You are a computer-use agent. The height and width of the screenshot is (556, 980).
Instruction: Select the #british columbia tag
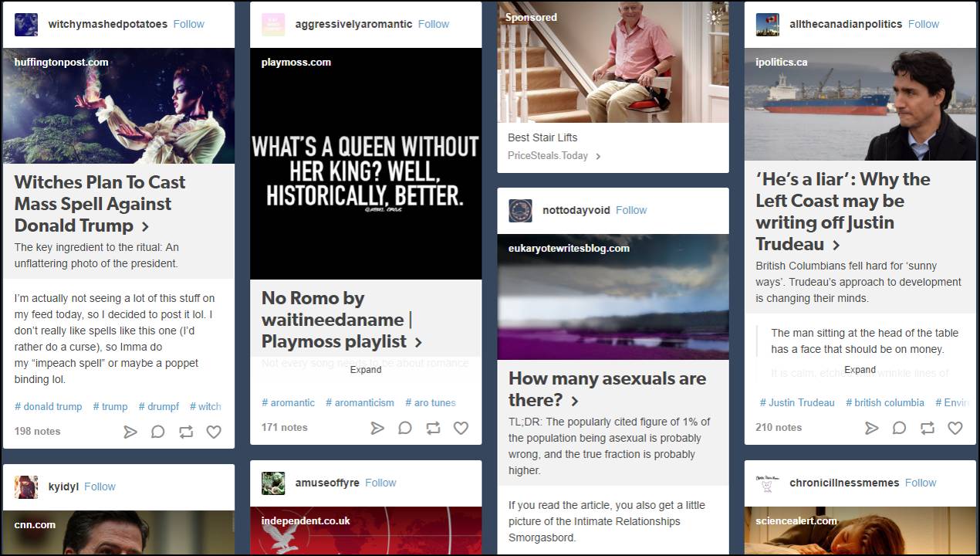click(x=884, y=402)
